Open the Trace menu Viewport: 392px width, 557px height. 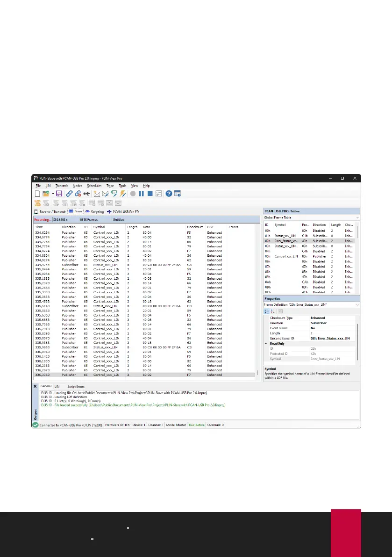coord(110,186)
